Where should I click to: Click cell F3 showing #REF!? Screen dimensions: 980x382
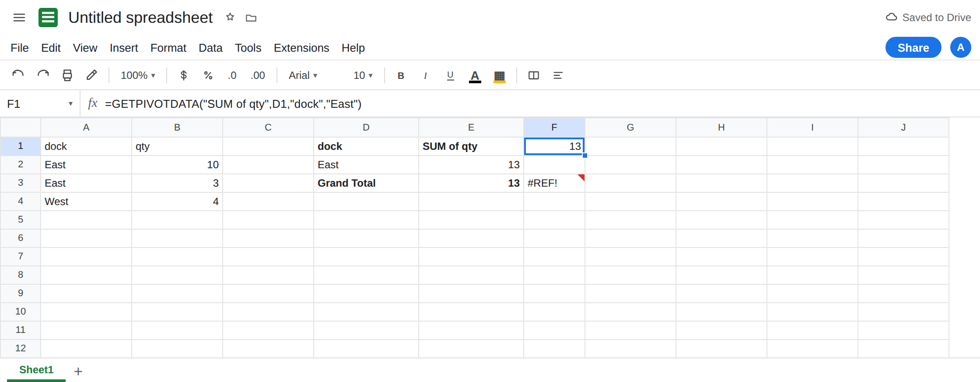[554, 183]
